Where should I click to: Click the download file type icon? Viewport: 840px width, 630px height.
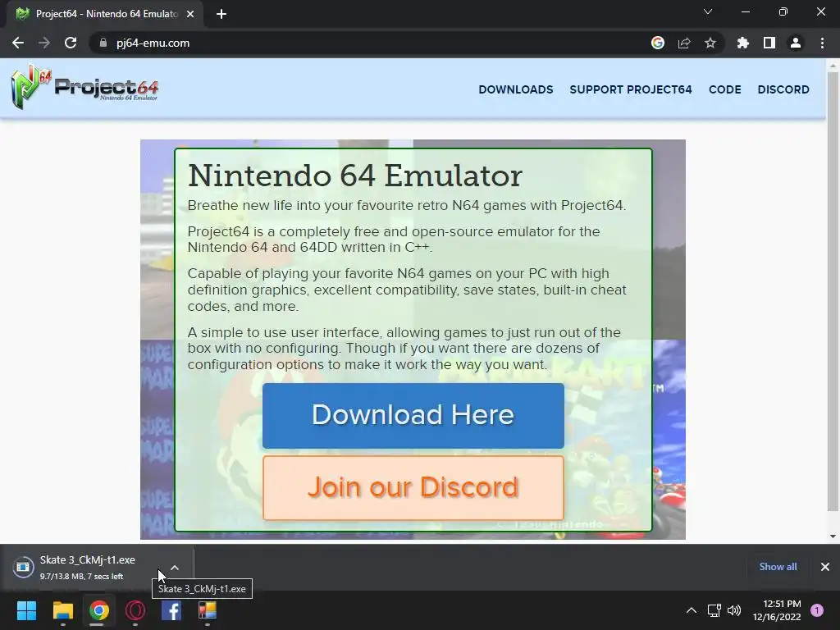[x=24, y=567]
